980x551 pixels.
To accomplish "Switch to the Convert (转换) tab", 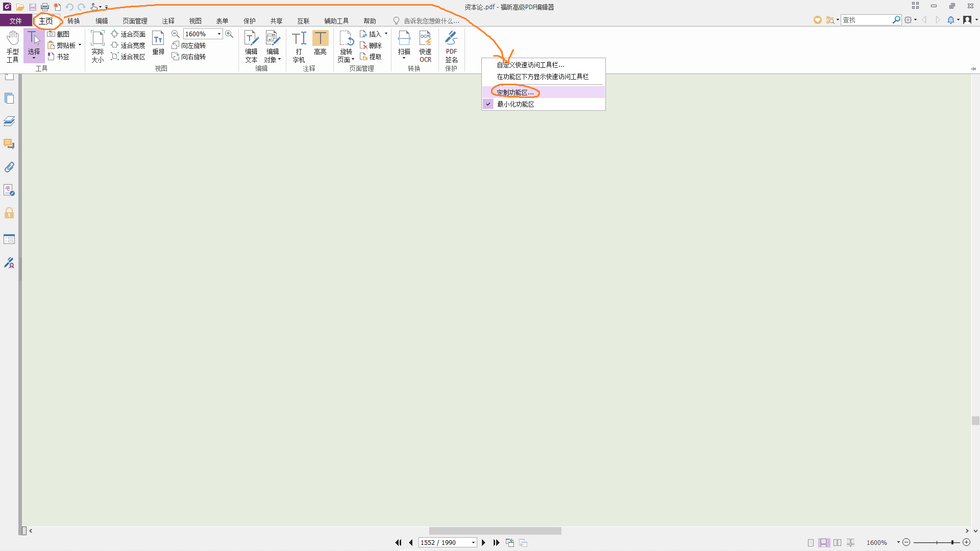I will (73, 21).
